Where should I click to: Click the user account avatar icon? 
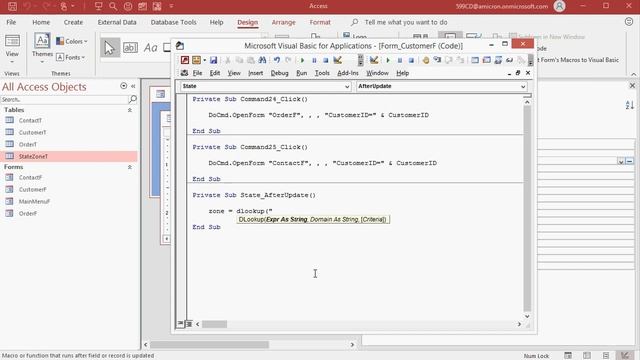pos(559,6)
